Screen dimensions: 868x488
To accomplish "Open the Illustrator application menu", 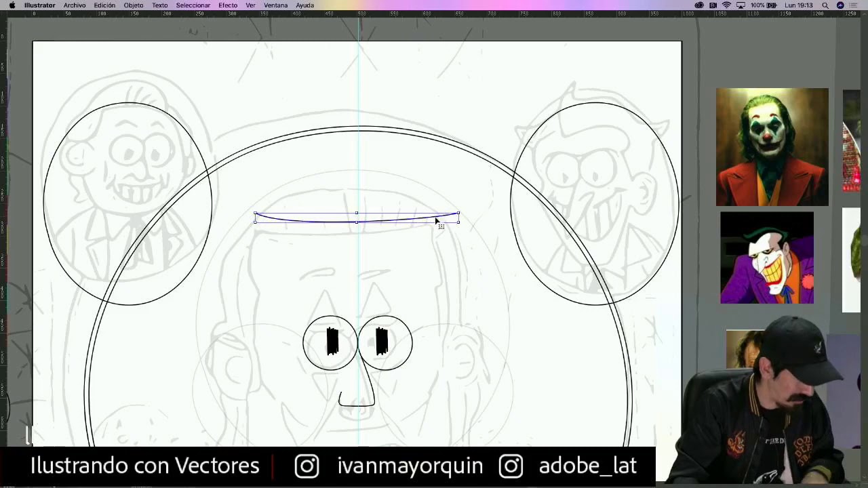I will pos(40,5).
